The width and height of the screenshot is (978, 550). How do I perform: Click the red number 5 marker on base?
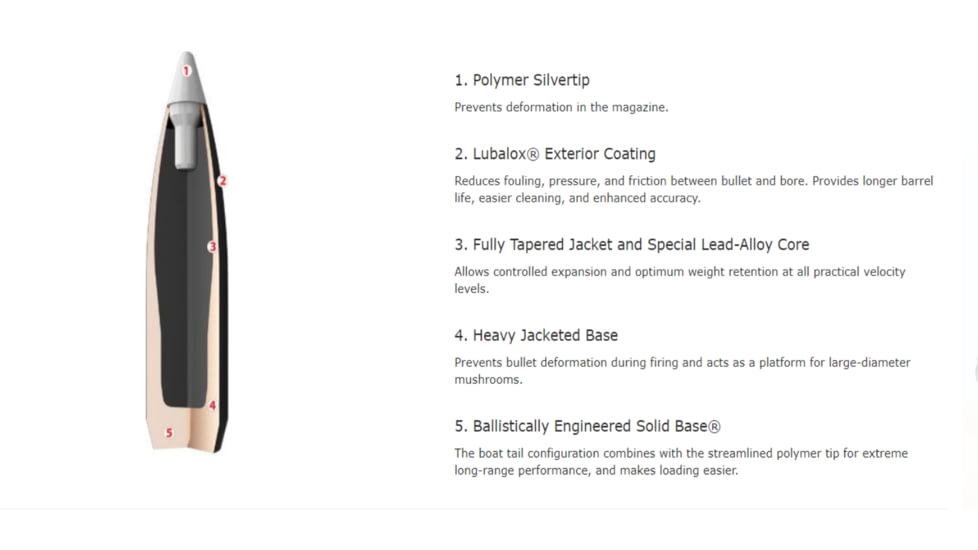click(169, 432)
